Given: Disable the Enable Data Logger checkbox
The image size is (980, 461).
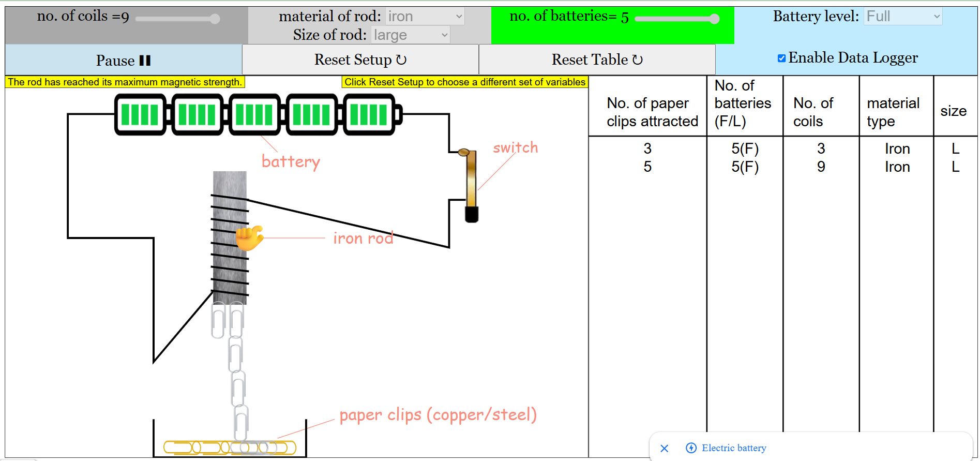Looking at the screenshot, I should tap(781, 58).
